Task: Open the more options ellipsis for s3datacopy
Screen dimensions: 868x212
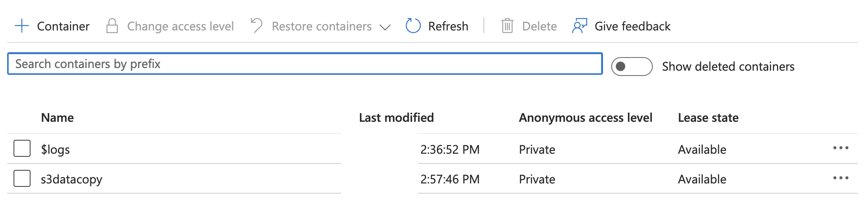Action: [841, 178]
